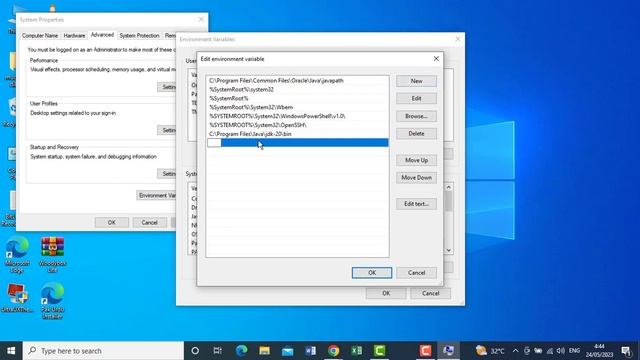
Task: Select the WindowsPowerShell\v1.0\ path entry
Action: pyautogui.click(x=298, y=116)
